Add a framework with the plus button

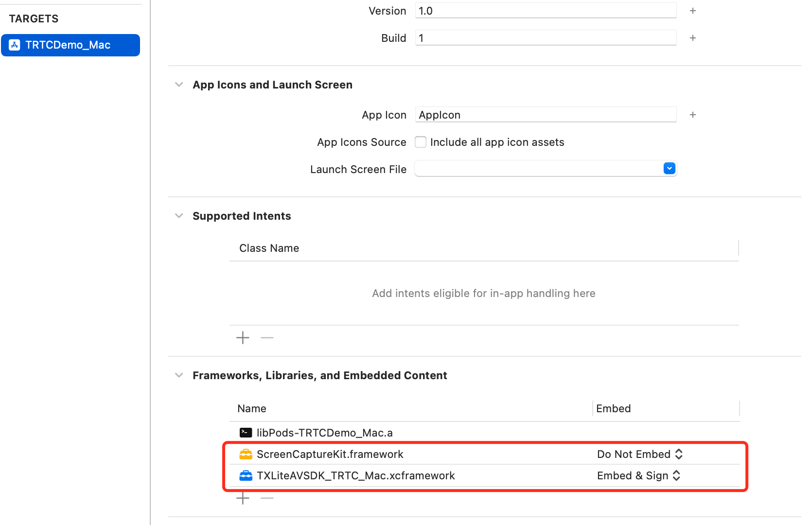point(243,498)
